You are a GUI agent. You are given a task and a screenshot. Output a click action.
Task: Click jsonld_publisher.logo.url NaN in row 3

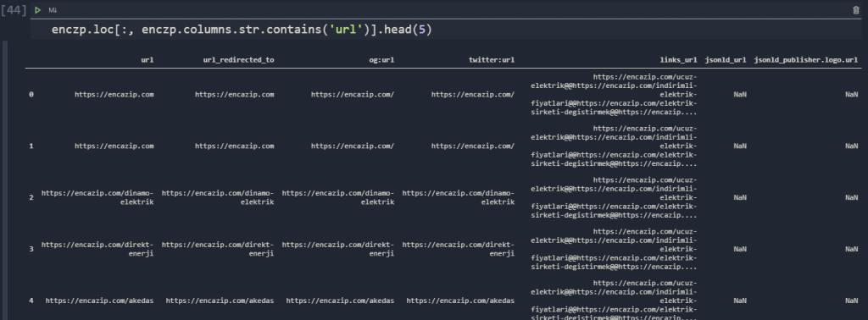[x=852, y=249]
